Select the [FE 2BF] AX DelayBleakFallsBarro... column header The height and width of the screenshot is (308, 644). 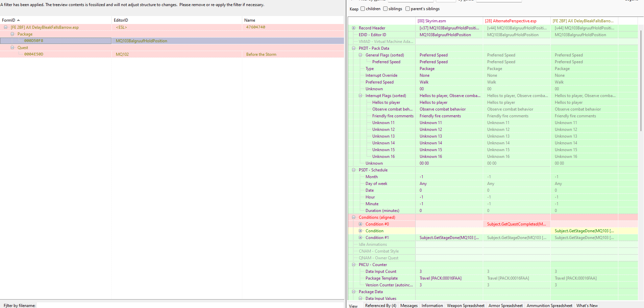[584, 21]
